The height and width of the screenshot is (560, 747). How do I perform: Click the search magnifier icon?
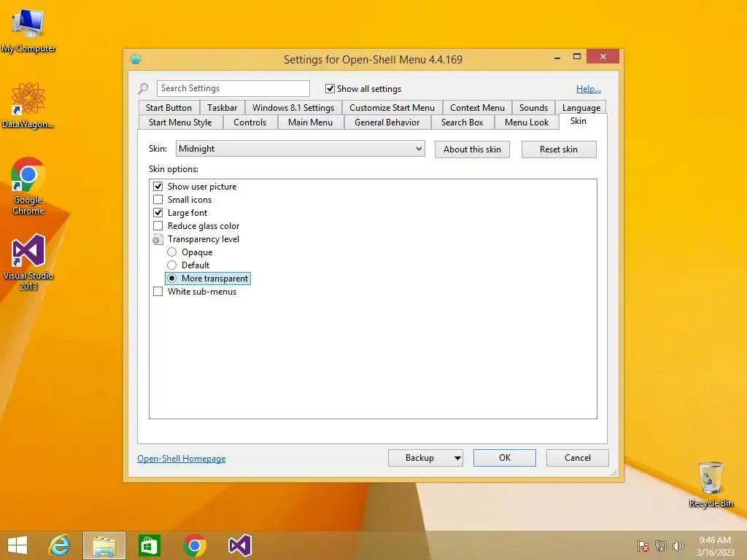point(143,88)
